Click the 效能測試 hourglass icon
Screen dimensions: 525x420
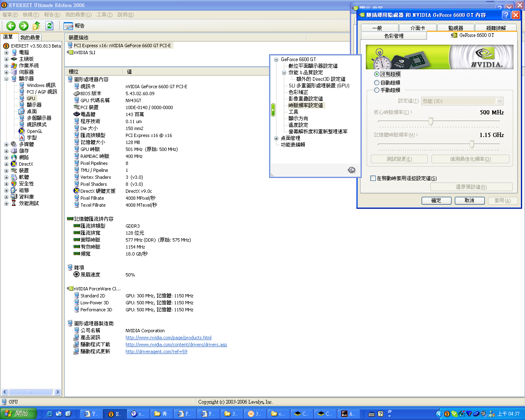[14, 203]
